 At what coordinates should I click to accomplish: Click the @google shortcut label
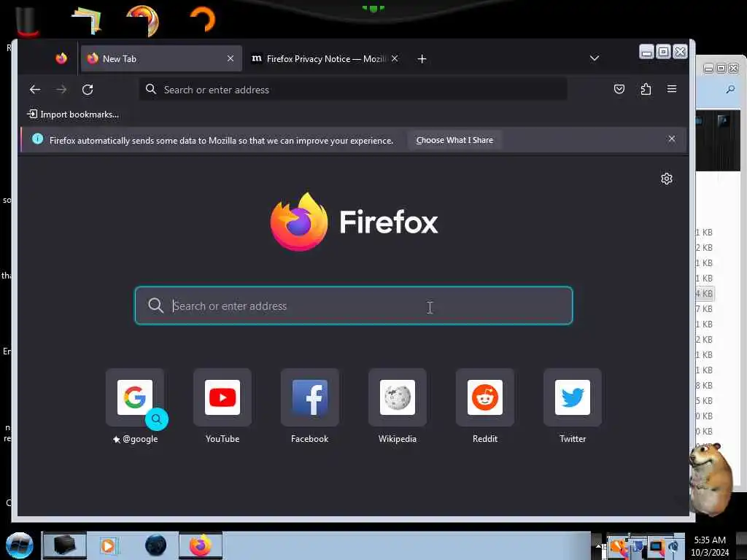coord(135,439)
